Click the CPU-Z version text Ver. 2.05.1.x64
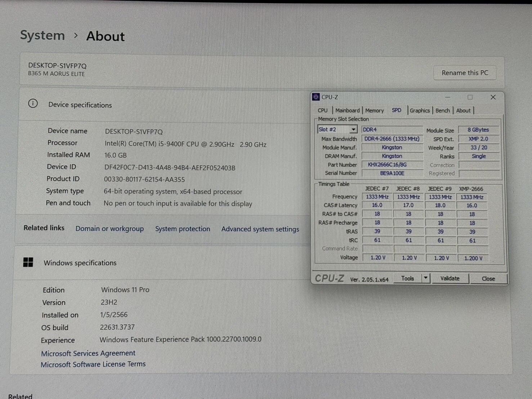 tap(369, 279)
